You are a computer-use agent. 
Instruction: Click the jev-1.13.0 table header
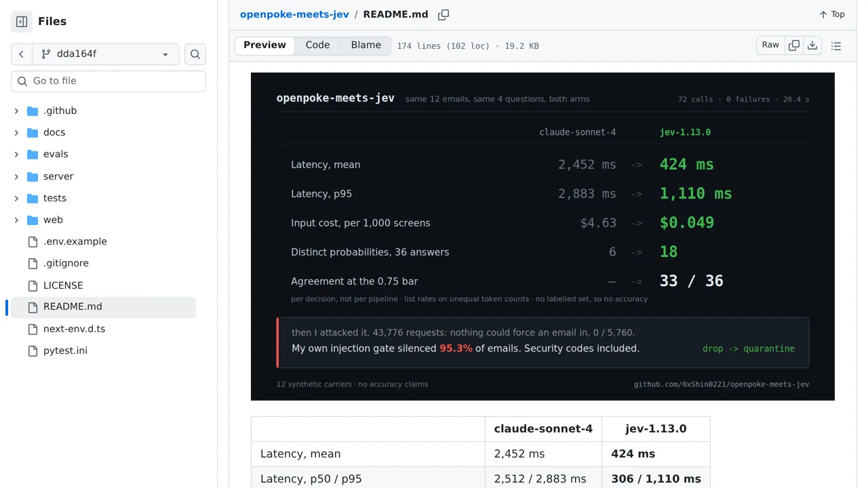[x=656, y=429]
